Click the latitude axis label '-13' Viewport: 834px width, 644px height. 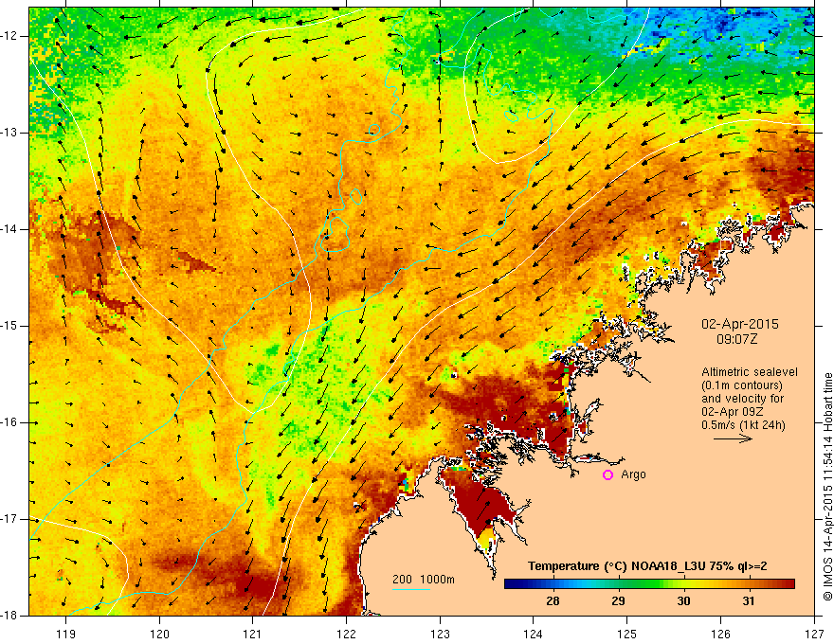[x=9, y=133]
